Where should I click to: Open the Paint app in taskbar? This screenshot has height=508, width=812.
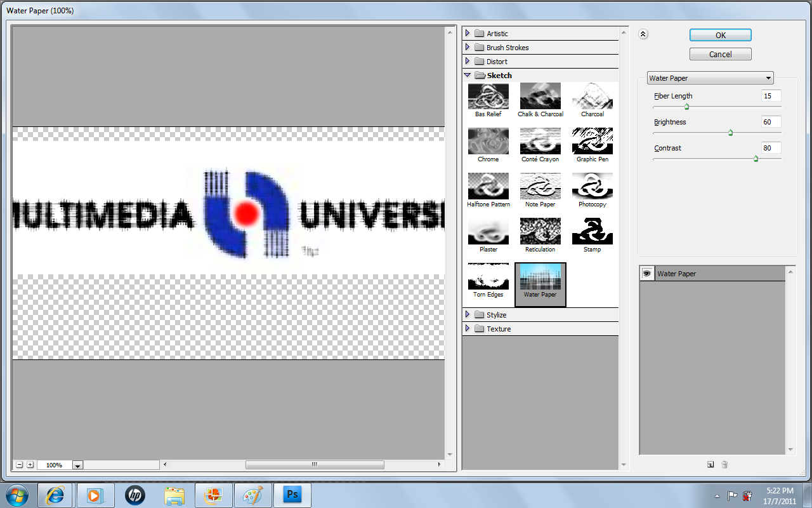point(252,495)
